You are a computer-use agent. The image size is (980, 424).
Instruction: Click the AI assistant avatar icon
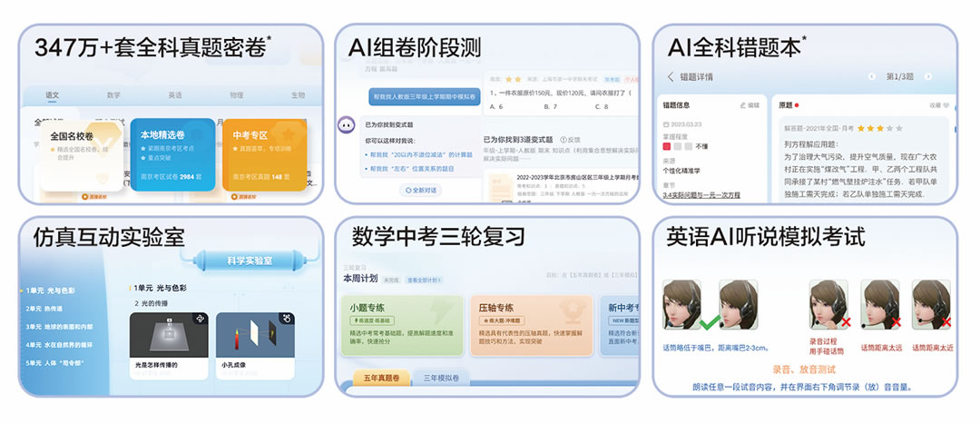pos(347,124)
